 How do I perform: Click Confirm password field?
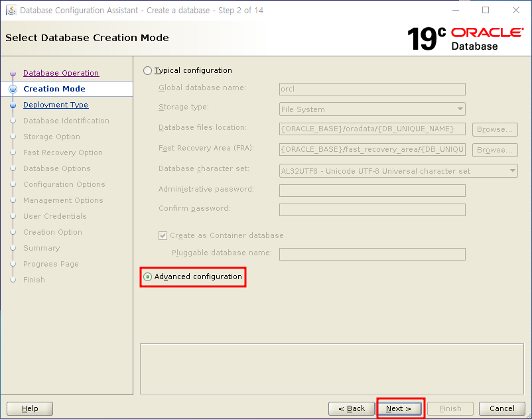click(x=372, y=210)
